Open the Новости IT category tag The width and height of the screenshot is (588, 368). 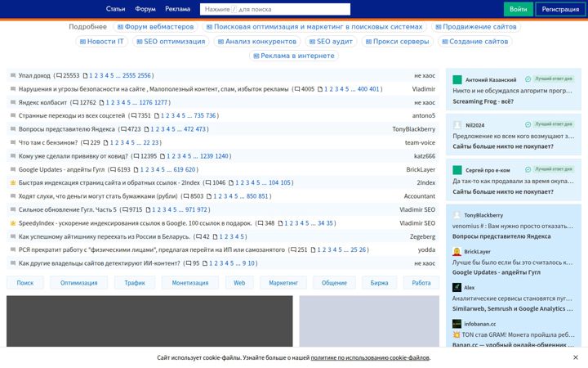point(101,42)
